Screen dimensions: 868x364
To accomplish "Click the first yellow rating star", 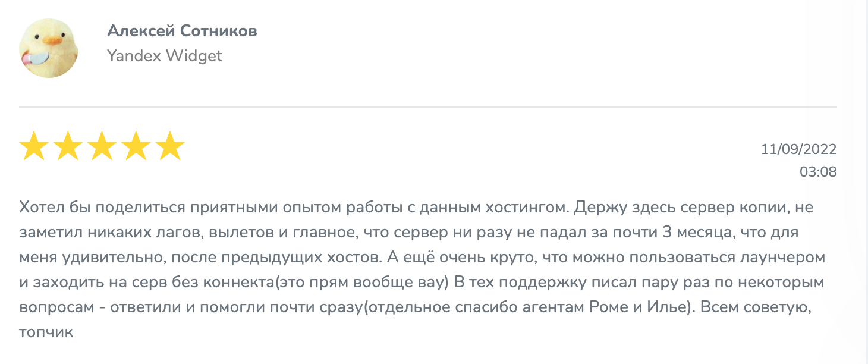I will click(33, 147).
